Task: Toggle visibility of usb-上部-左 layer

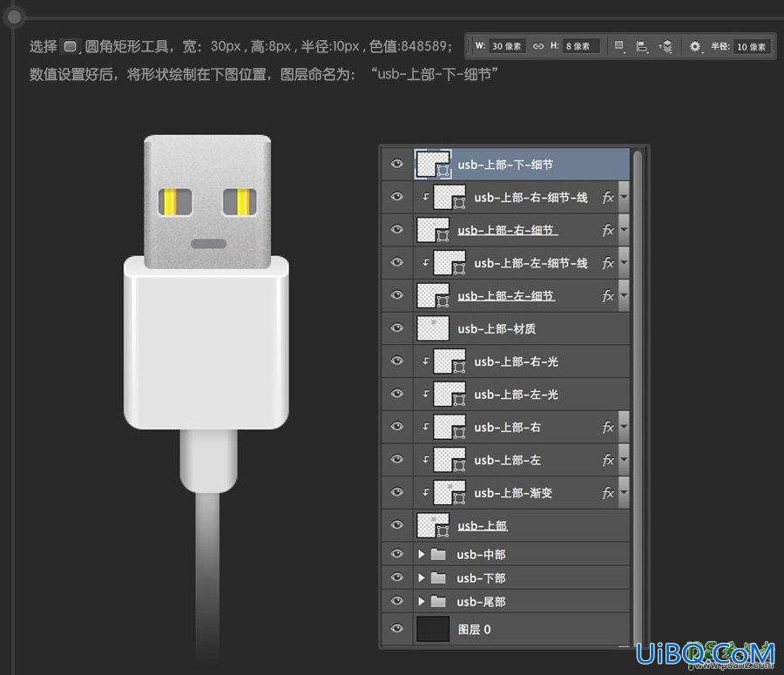Action: point(397,459)
